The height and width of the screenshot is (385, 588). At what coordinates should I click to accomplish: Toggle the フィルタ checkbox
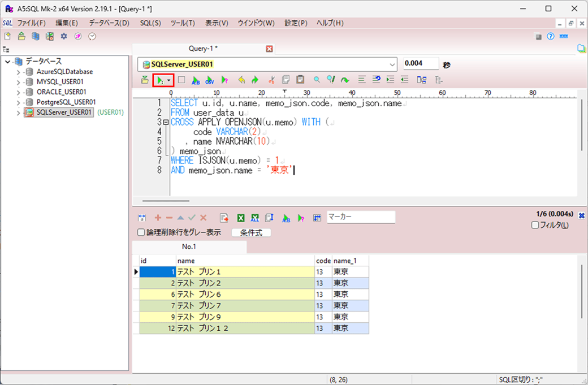coord(535,225)
